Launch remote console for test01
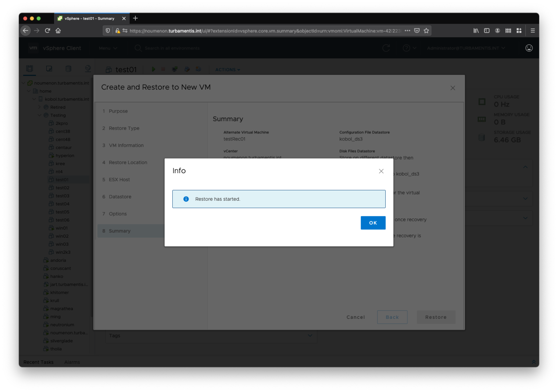 pyautogui.click(x=175, y=69)
